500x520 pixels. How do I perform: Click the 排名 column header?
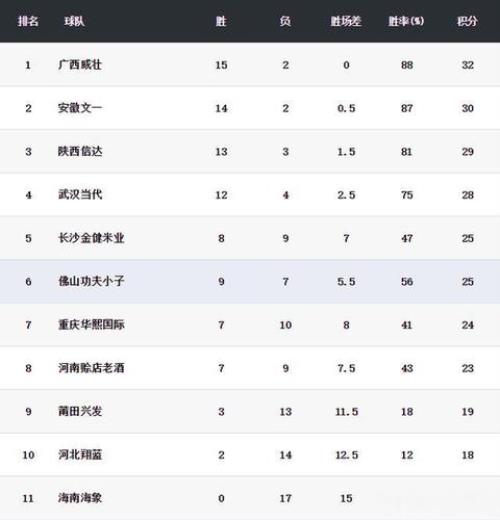(28, 21)
